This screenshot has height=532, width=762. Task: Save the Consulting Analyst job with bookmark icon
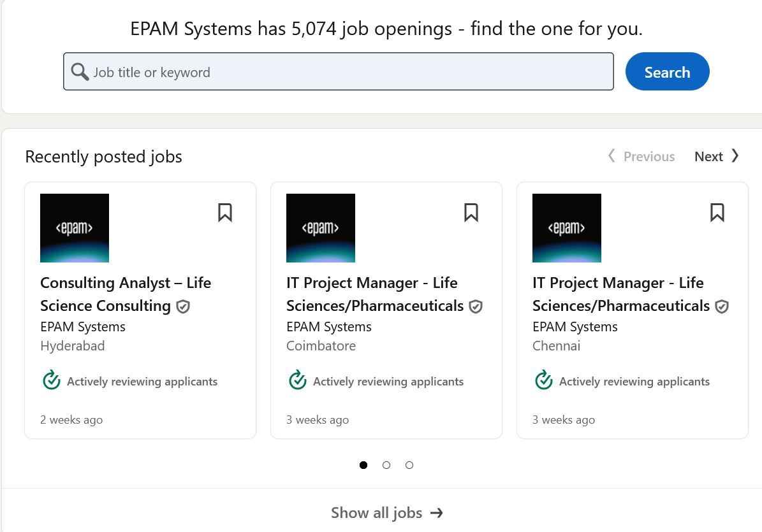(225, 213)
